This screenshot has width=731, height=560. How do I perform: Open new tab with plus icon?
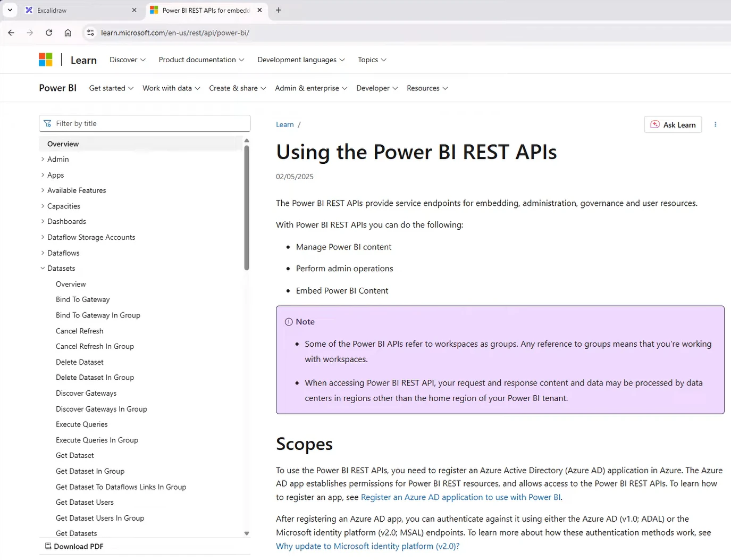(278, 10)
